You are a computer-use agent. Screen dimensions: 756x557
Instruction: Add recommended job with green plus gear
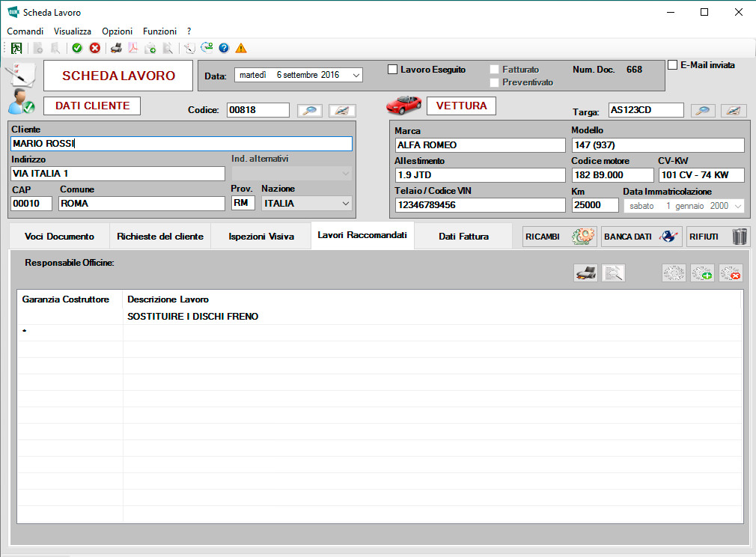point(702,273)
